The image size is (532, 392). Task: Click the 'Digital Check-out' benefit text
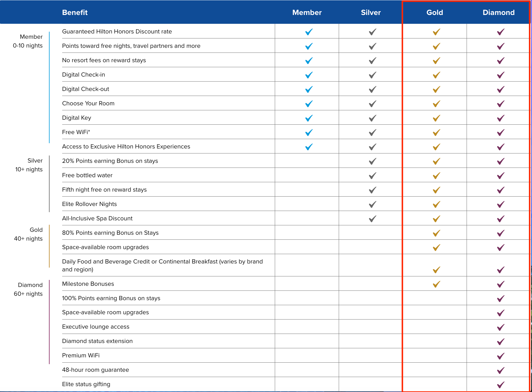click(86, 89)
